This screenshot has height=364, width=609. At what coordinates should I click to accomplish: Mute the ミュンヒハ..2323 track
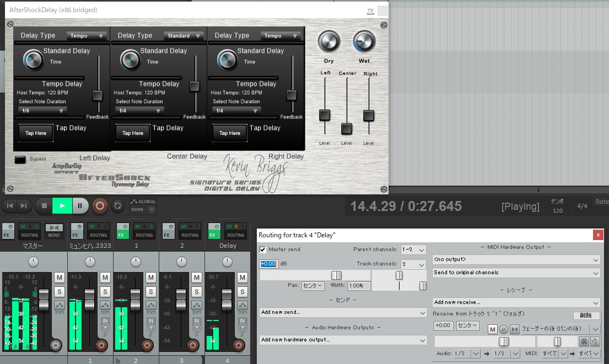(105, 278)
